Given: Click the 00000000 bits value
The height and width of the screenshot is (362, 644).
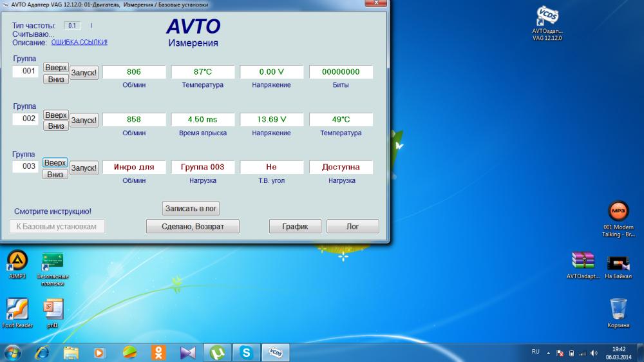Looking at the screenshot, I should point(341,72).
